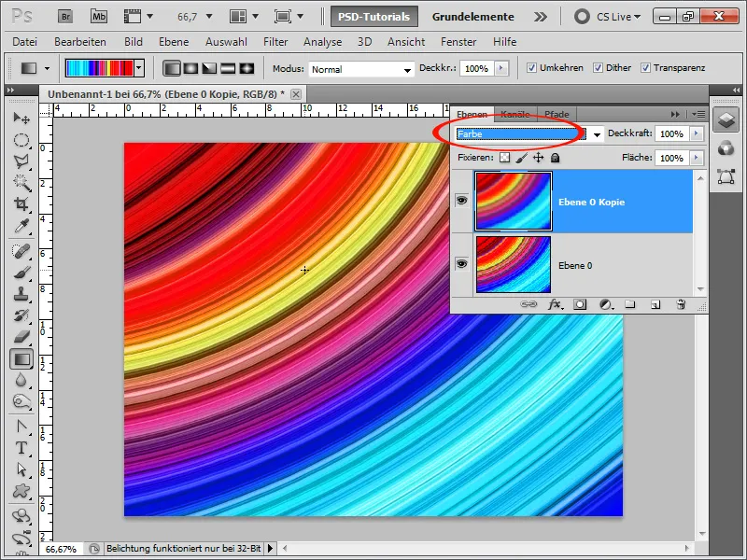Select the Crop tool
The image size is (747, 560).
point(21,204)
